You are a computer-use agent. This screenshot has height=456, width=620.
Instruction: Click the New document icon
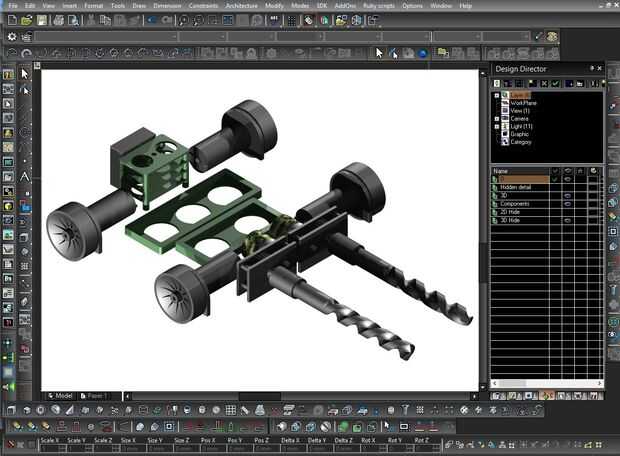coord(12,20)
